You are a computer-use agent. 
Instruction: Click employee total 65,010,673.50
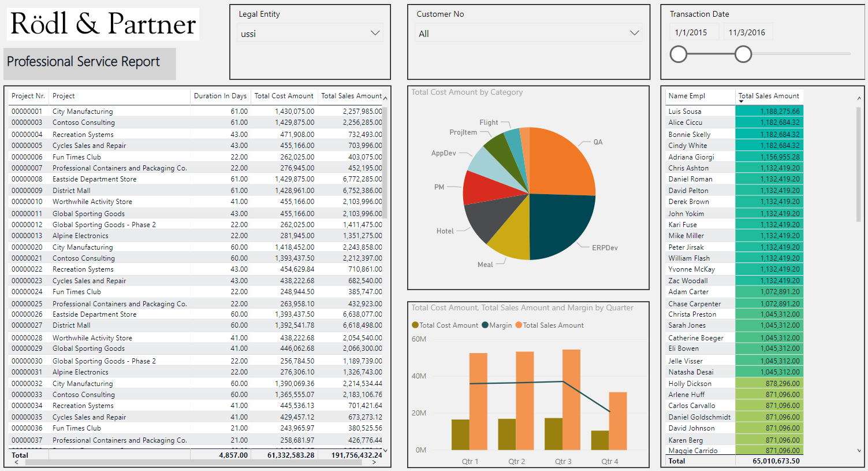[776, 461]
